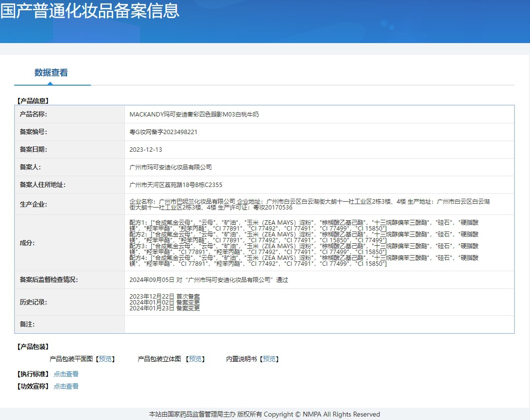Select the 配方2 ingredients line
Viewport: 530px width, 420px height.
pos(304,237)
